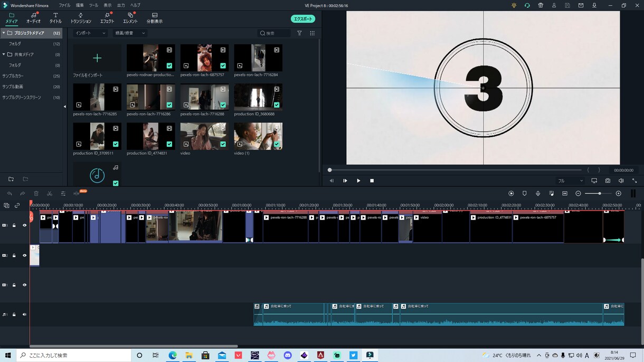Click the download icon in title bar

(594, 5)
